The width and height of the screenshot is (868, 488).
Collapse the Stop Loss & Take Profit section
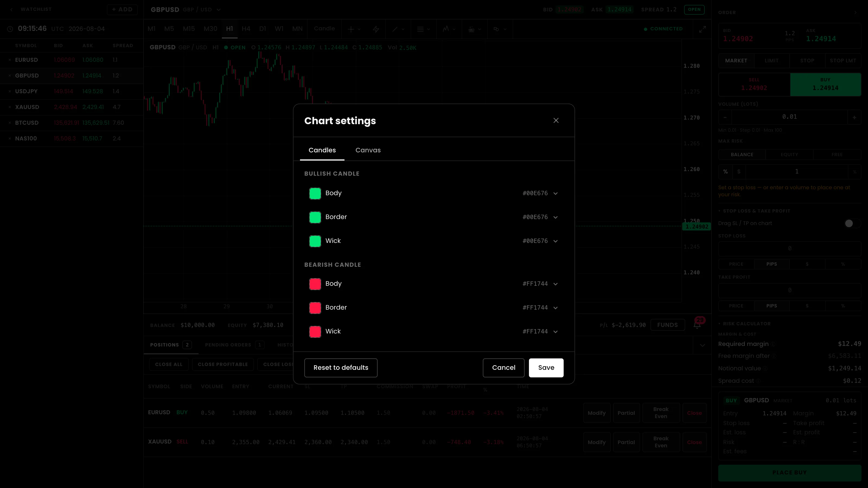click(x=754, y=211)
